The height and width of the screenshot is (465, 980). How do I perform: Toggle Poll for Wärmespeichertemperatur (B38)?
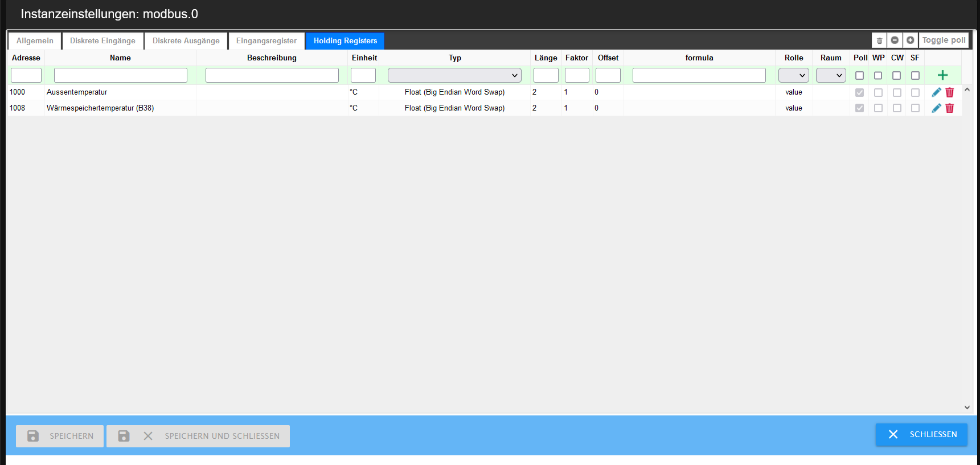tap(860, 108)
